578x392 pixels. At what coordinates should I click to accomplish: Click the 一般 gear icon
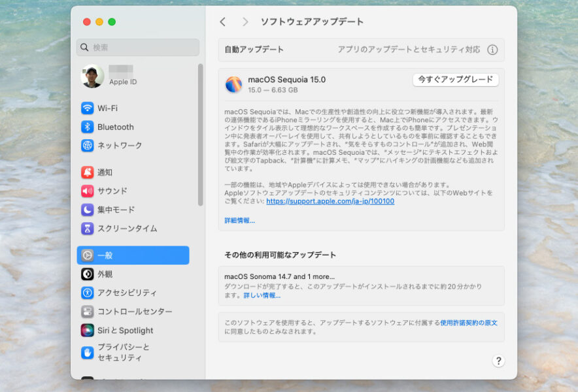[88, 255]
